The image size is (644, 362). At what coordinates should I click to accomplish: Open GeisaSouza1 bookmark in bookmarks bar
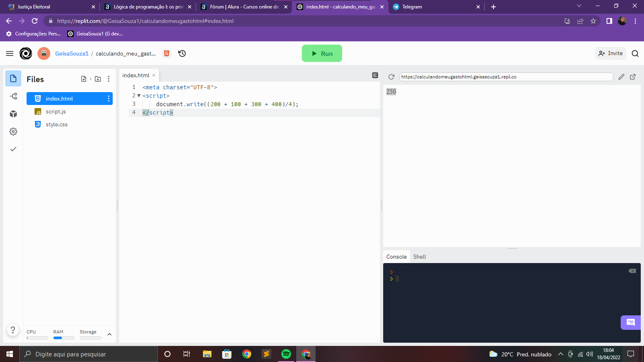[95, 34]
